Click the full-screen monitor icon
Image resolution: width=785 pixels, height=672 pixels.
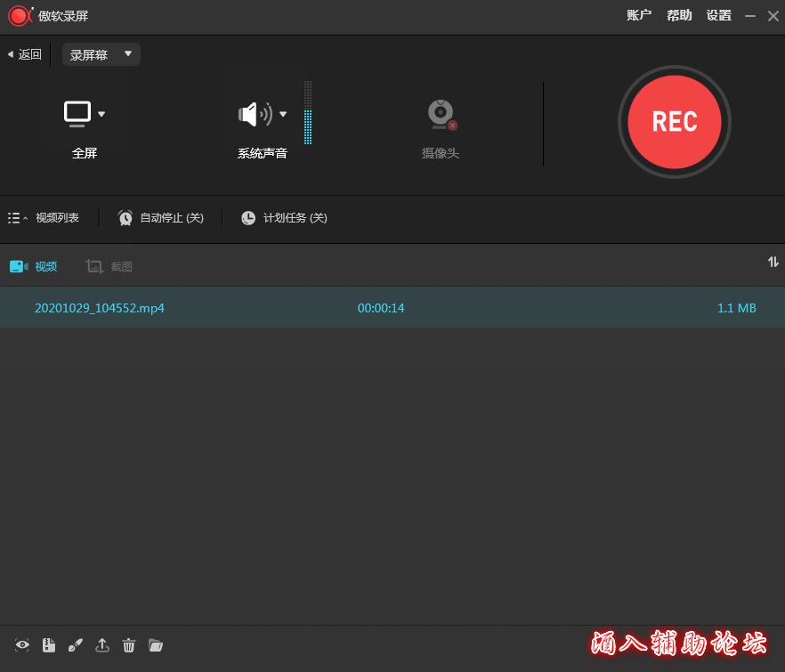(77, 113)
